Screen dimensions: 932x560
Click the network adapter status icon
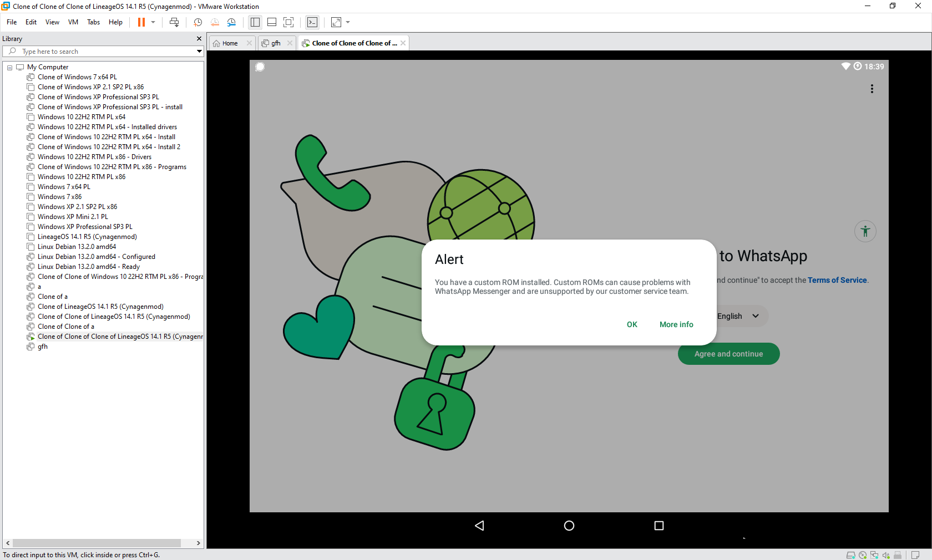point(874,555)
